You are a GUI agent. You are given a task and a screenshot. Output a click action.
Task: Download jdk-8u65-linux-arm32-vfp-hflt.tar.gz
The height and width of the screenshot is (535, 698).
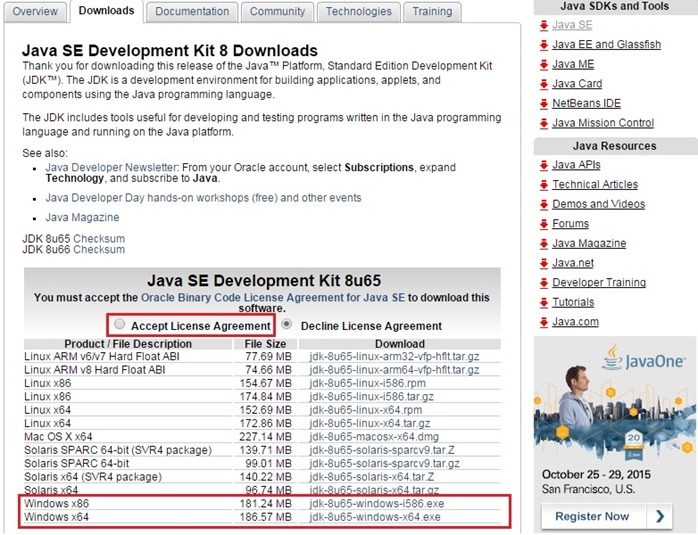pyautogui.click(x=394, y=357)
